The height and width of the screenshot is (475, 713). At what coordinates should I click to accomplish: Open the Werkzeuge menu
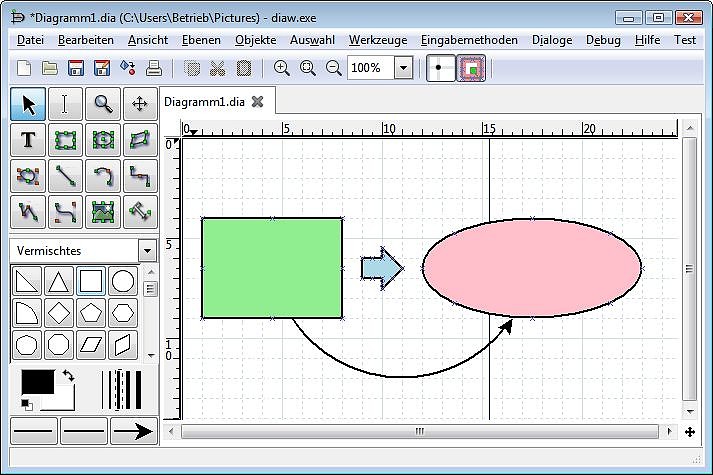378,40
